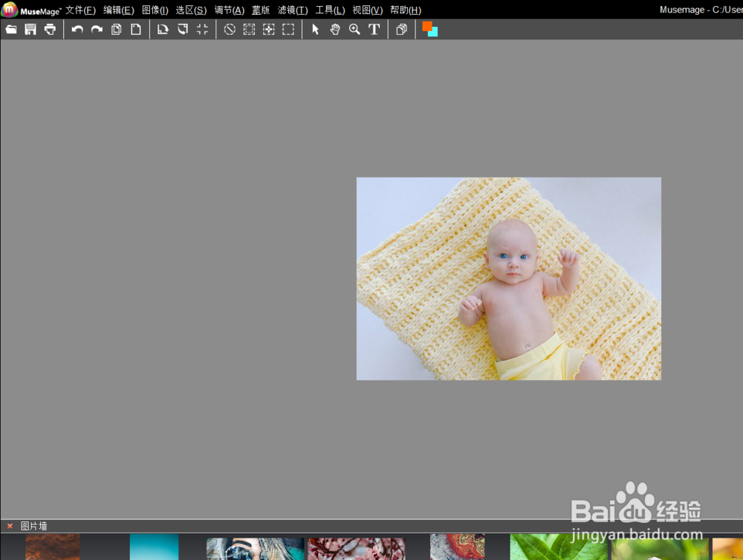Open the 图像(I) menu
Image resolution: width=743 pixels, height=560 pixels.
point(155,10)
